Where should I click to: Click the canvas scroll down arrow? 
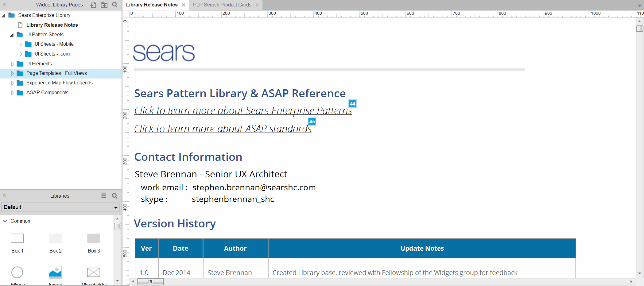[x=640, y=273]
